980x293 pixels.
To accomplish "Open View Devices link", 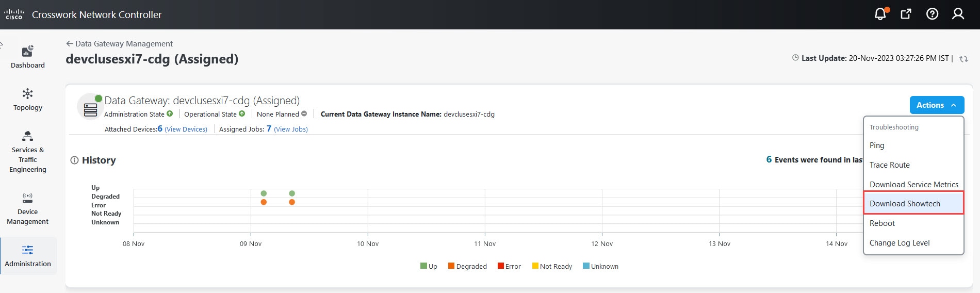I will click(x=186, y=129).
